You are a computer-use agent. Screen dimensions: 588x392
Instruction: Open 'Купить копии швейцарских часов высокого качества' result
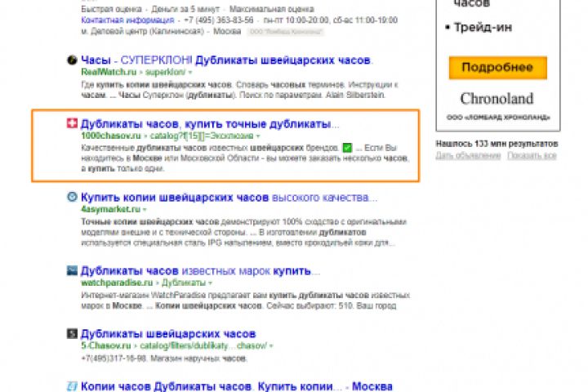[x=229, y=198]
